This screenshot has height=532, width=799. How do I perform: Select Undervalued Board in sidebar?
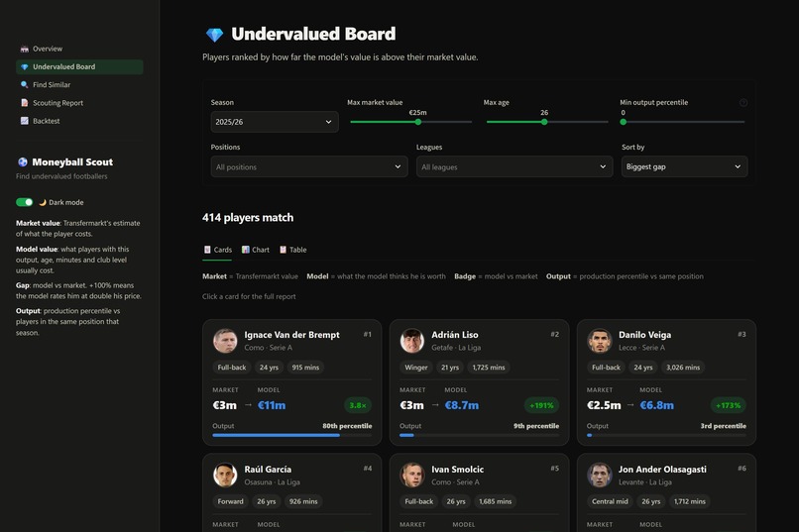pos(79,66)
